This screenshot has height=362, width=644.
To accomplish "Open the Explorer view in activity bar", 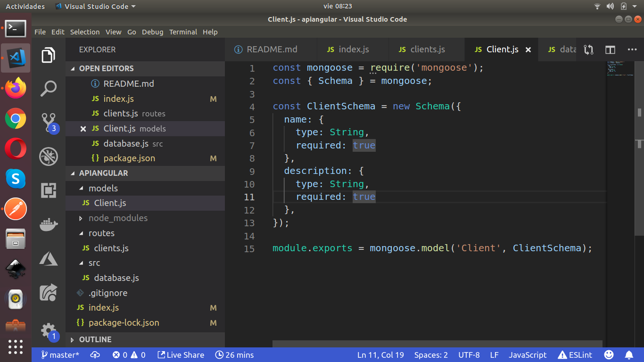I will (x=49, y=55).
